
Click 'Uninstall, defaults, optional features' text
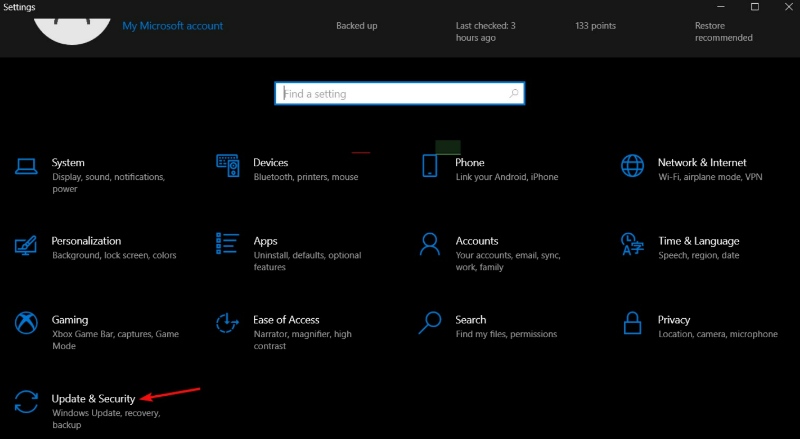[307, 261]
